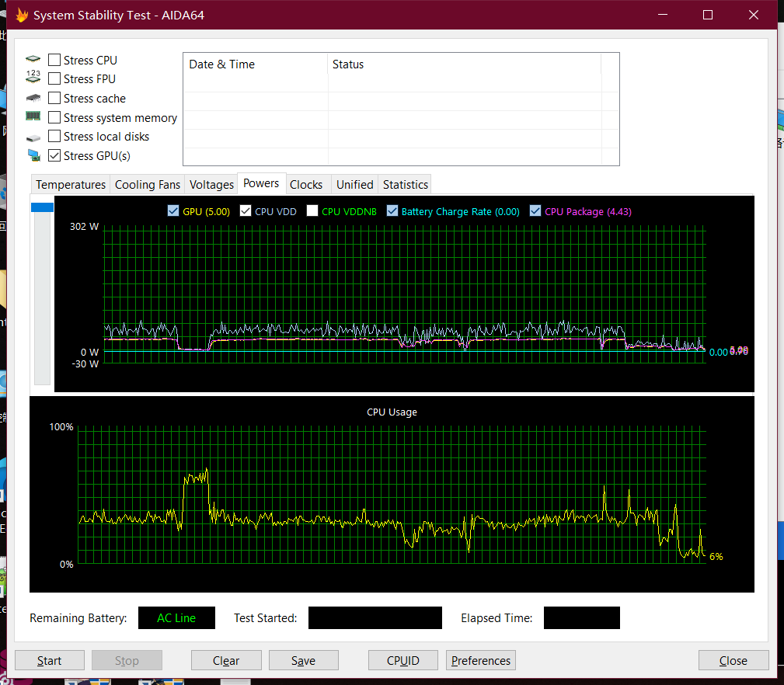
Task: Maximize the AIDA64 window
Action: [708, 15]
